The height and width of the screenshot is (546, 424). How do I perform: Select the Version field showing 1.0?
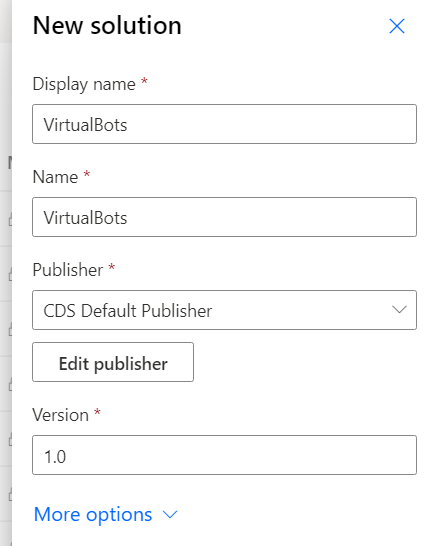[x=224, y=455]
